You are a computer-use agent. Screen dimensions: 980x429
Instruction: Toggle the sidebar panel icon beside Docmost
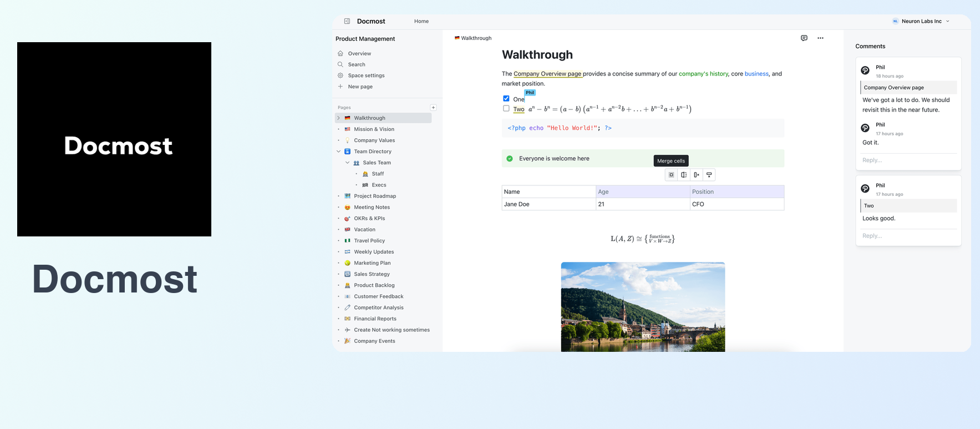coord(347,21)
